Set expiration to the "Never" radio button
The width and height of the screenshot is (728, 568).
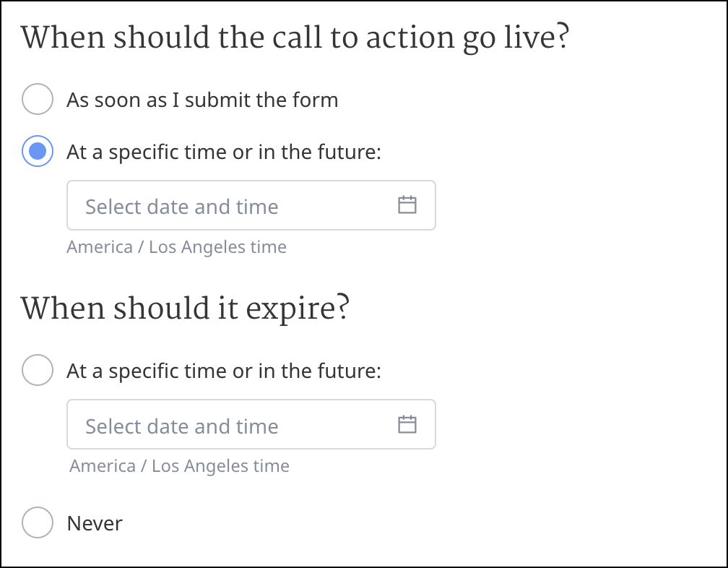[38, 522]
